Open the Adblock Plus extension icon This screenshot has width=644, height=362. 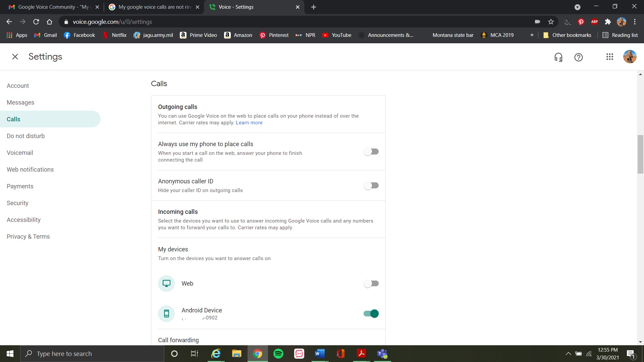click(x=595, y=22)
